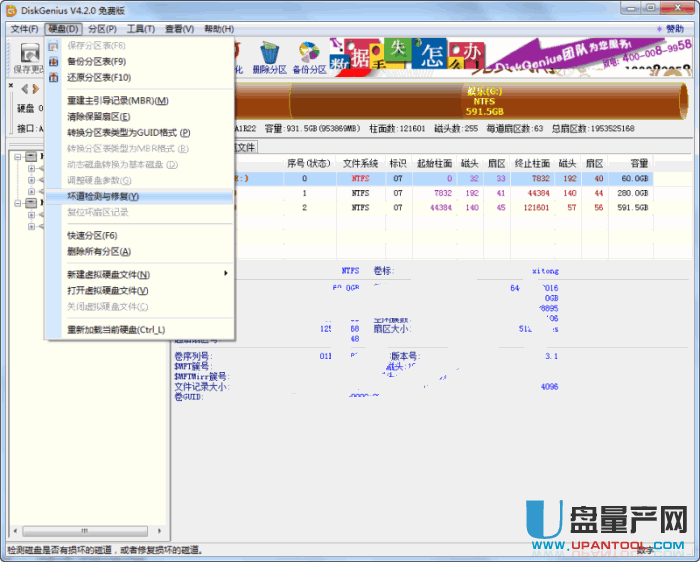Click the 标识 column header
Viewport: 700px width, 562px height.
point(398,163)
